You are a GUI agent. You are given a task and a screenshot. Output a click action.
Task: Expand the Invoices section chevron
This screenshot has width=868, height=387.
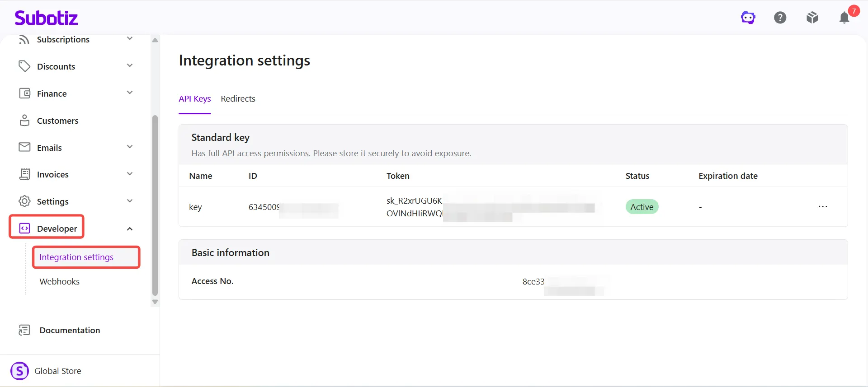tap(130, 174)
